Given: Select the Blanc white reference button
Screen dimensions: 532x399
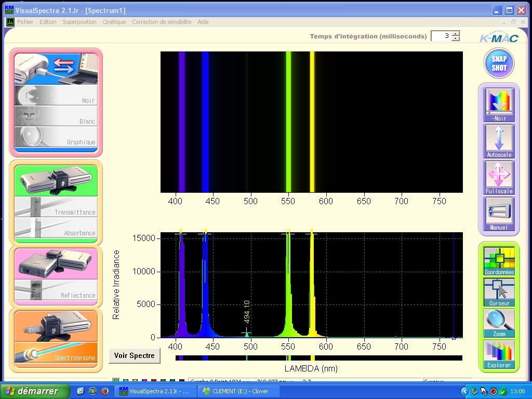Looking at the screenshot, I should click(x=56, y=116).
